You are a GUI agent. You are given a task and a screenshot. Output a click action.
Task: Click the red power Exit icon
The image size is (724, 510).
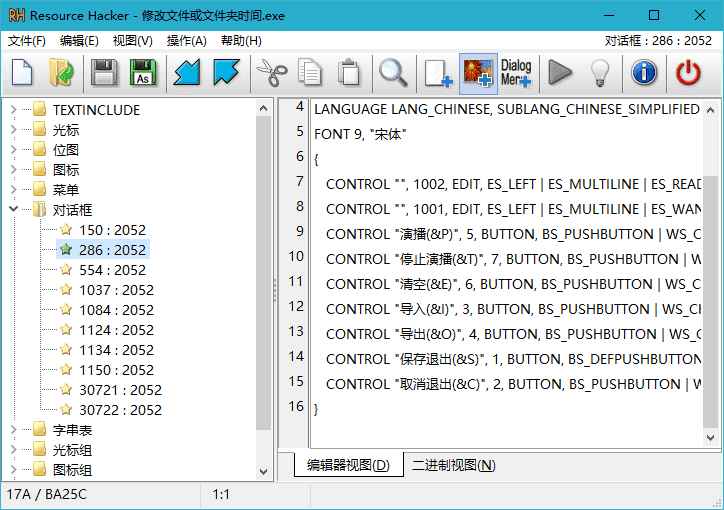point(688,72)
